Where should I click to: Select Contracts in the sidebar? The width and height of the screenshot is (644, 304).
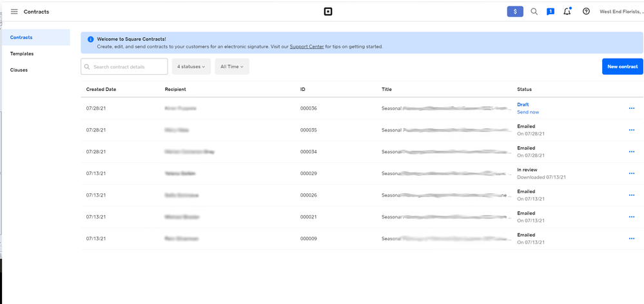point(21,37)
